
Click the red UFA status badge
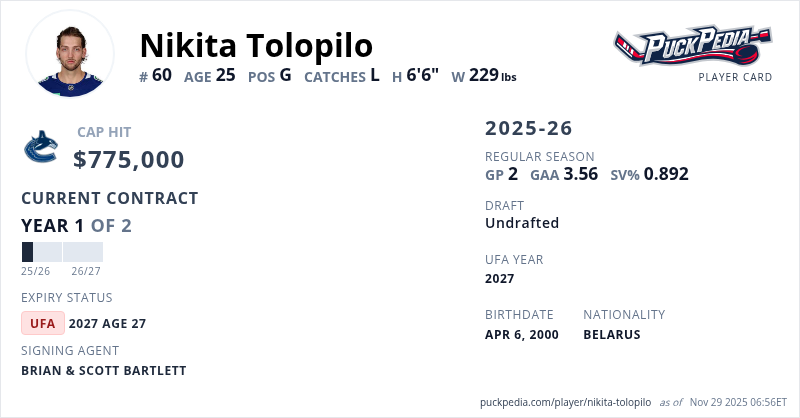pyautogui.click(x=43, y=323)
